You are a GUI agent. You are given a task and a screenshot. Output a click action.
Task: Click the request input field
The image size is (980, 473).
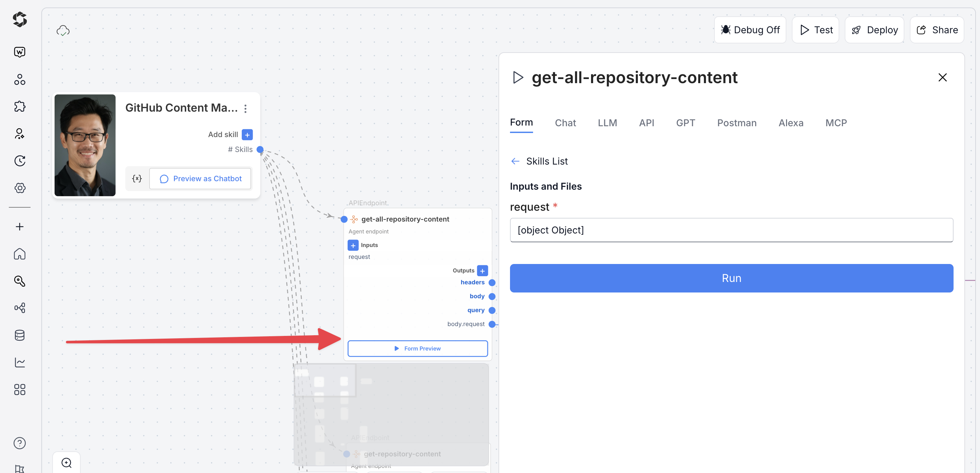(731, 230)
